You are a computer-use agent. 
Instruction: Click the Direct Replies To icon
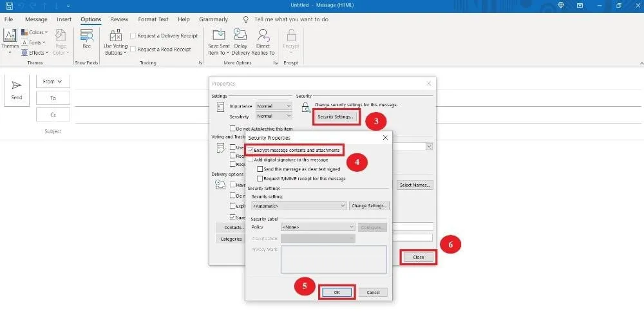[x=263, y=36]
